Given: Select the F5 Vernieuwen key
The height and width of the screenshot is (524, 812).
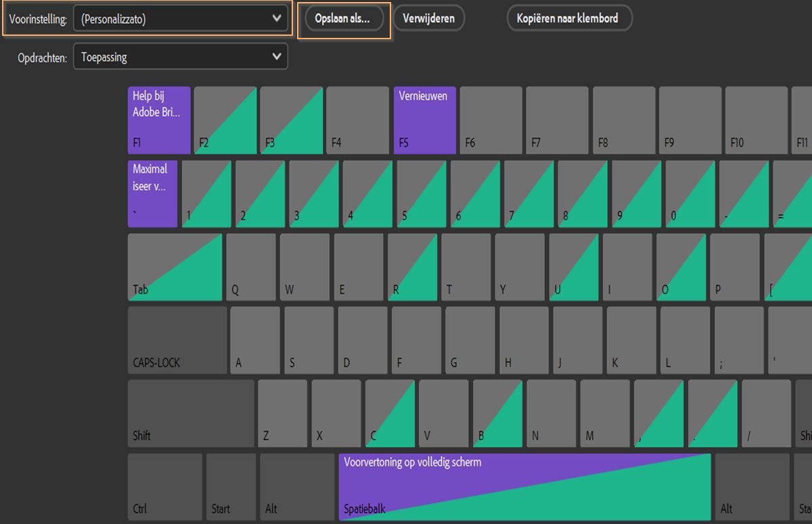Looking at the screenshot, I should coord(424,120).
